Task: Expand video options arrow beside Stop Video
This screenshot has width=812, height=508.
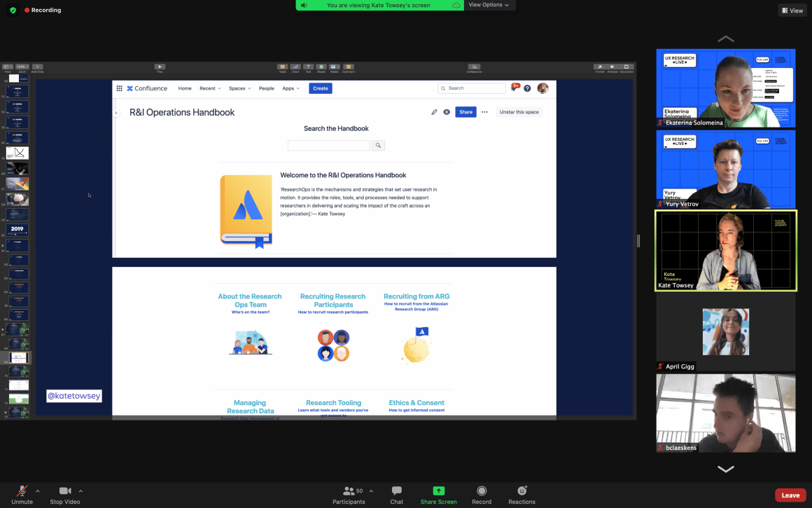Action: [x=80, y=491]
